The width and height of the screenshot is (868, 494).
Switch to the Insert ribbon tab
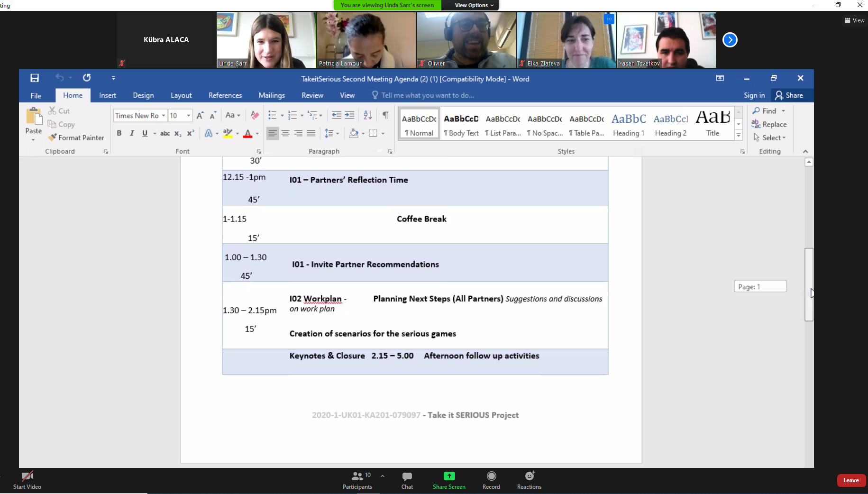pyautogui.click(x=107, y=95)
